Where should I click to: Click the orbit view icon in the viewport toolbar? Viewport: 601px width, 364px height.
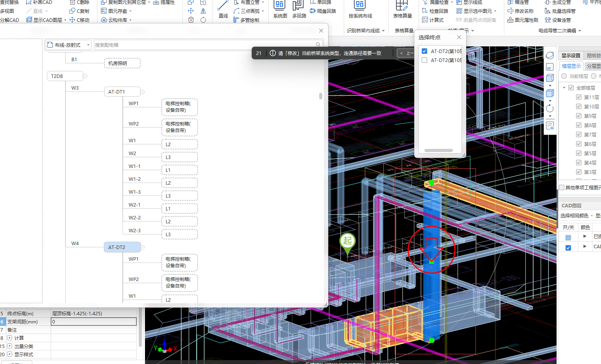[x=550, y=56]
